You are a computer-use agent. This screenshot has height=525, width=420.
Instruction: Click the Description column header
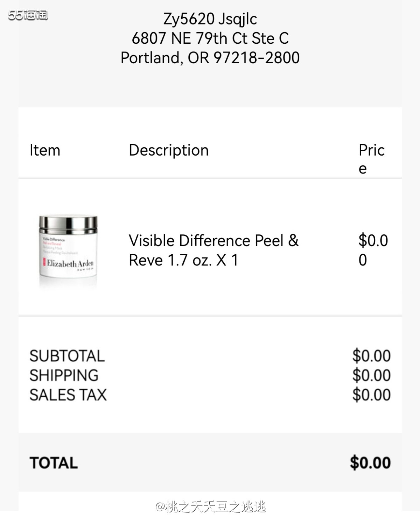(x=169, y=150)
